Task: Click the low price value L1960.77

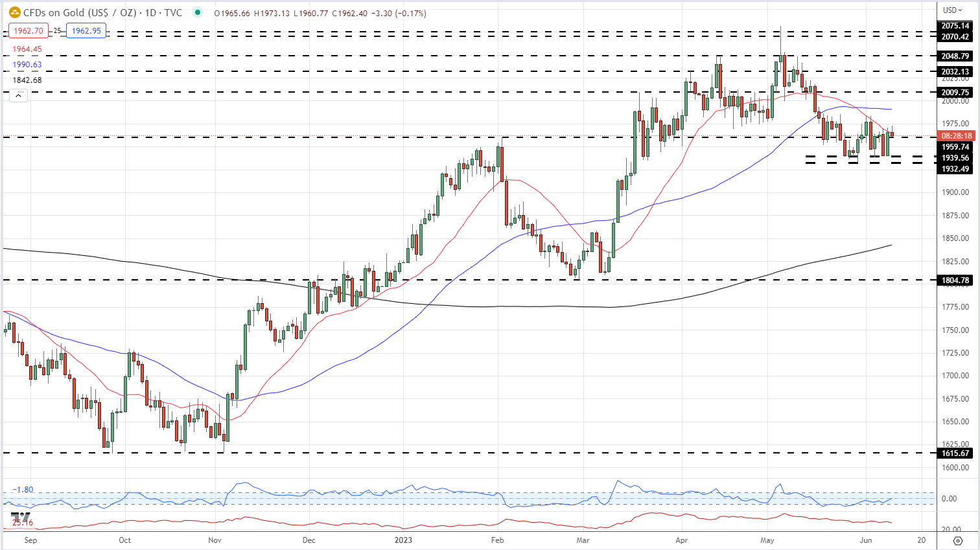Action: 310,13
